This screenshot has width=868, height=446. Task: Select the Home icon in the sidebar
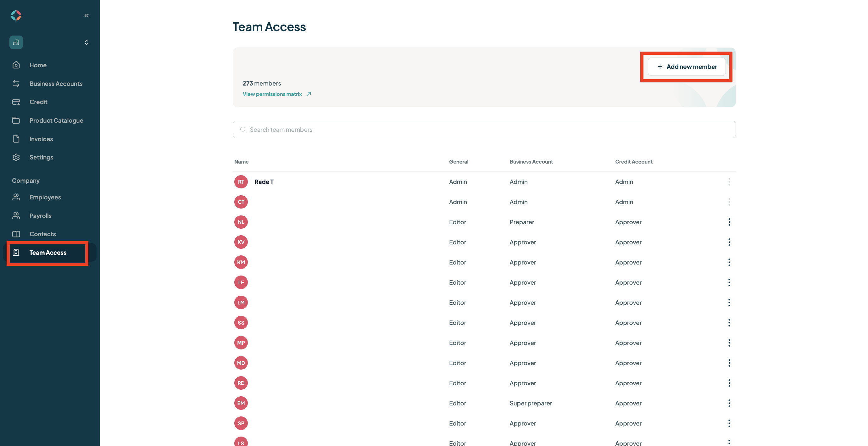coord(16,65)
